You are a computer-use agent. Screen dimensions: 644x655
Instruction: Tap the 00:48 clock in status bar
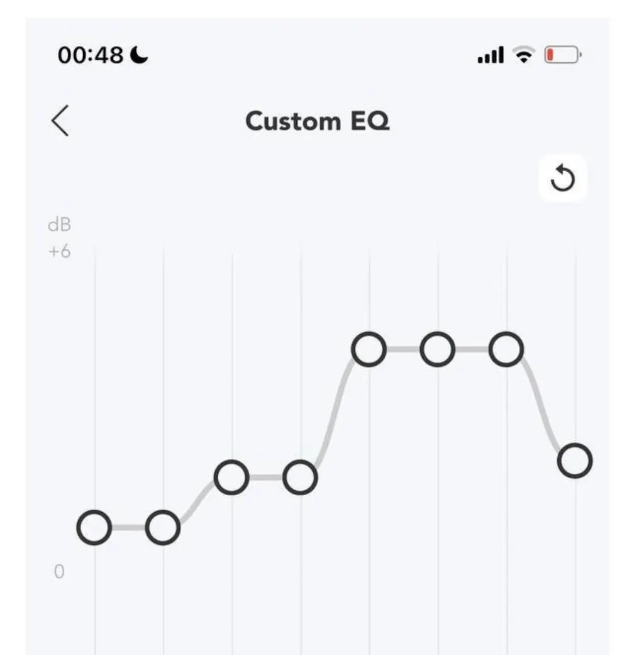click(x=91, y=55)
